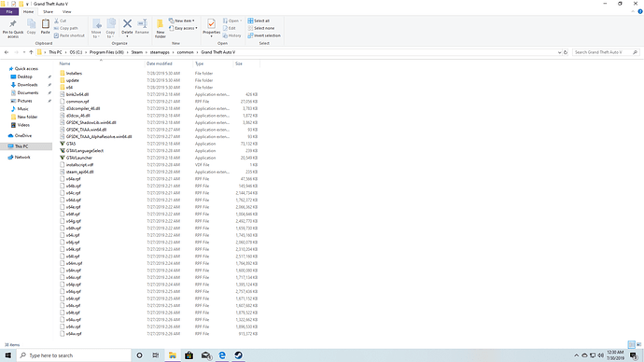This screenshot has width=644, height=362.
Task: Open the Copy to dropdown
Action: coord(110,29)
